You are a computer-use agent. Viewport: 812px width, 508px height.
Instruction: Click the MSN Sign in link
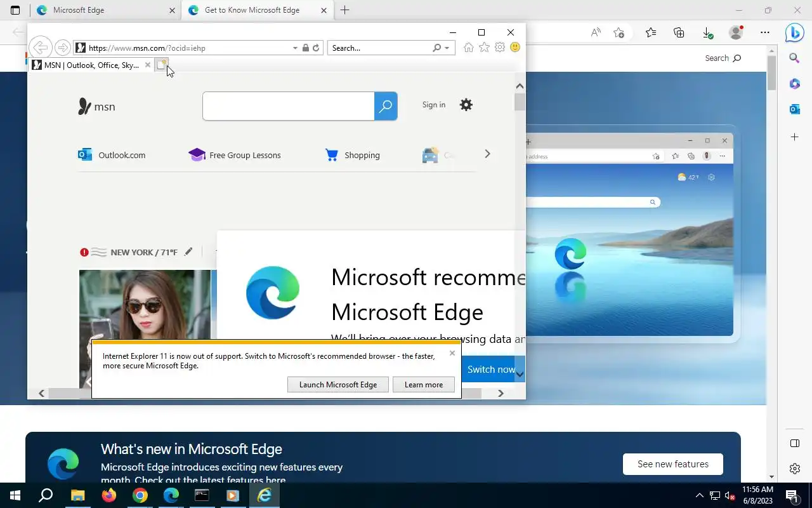click(x=434, y=105)
